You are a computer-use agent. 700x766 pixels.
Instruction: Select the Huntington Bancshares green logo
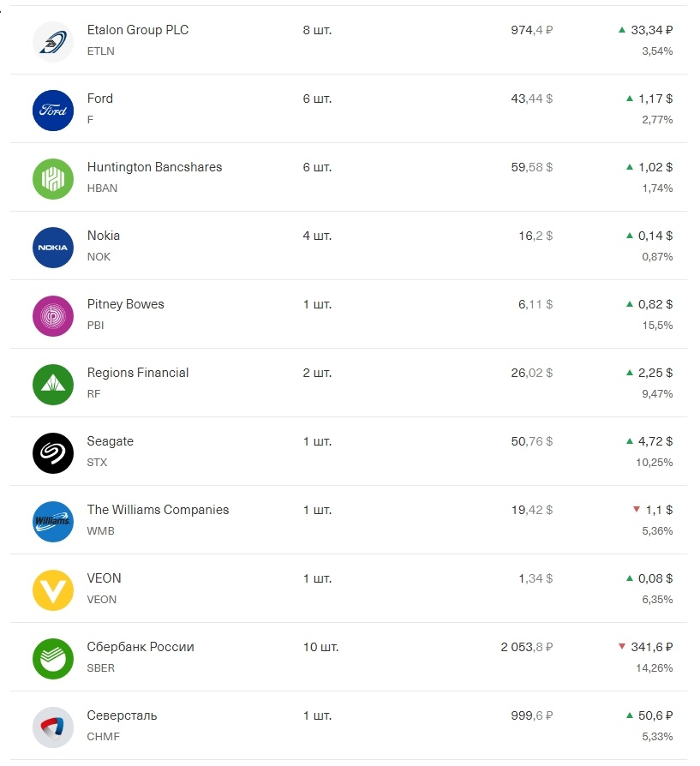pos(53,179)
